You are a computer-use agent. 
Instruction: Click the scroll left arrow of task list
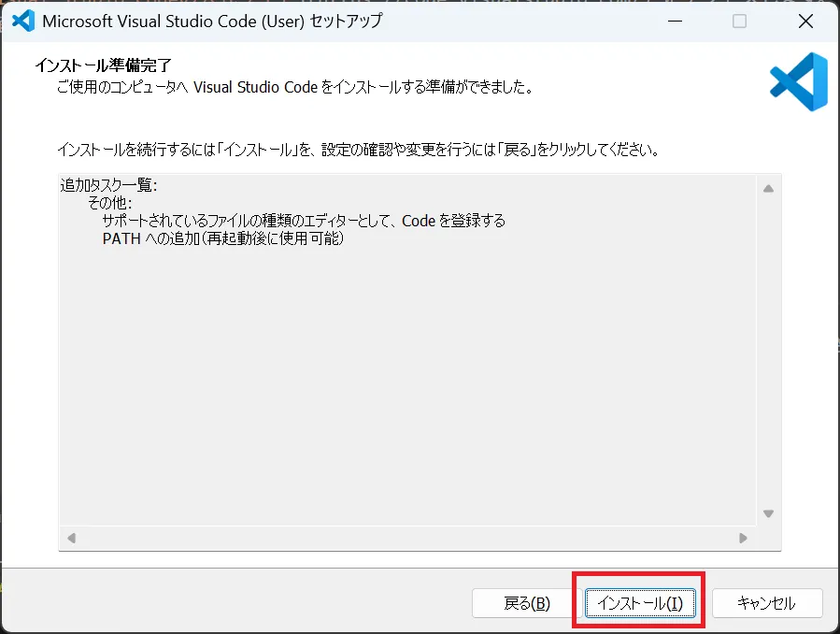pos(72,538)
